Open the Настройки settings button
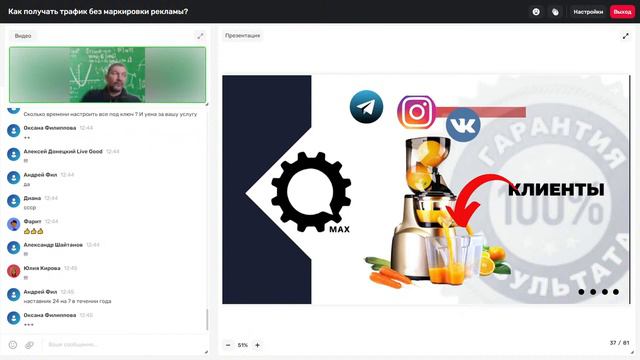 point(588,12)
